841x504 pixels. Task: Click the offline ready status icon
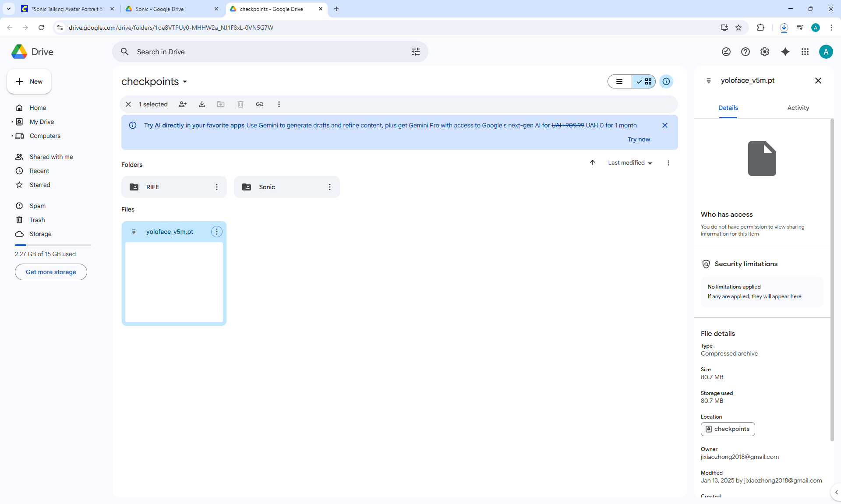click(x=726, y=52)
